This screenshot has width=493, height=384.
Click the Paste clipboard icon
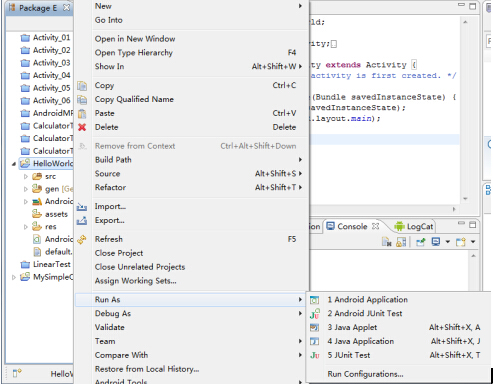[82, 114]
